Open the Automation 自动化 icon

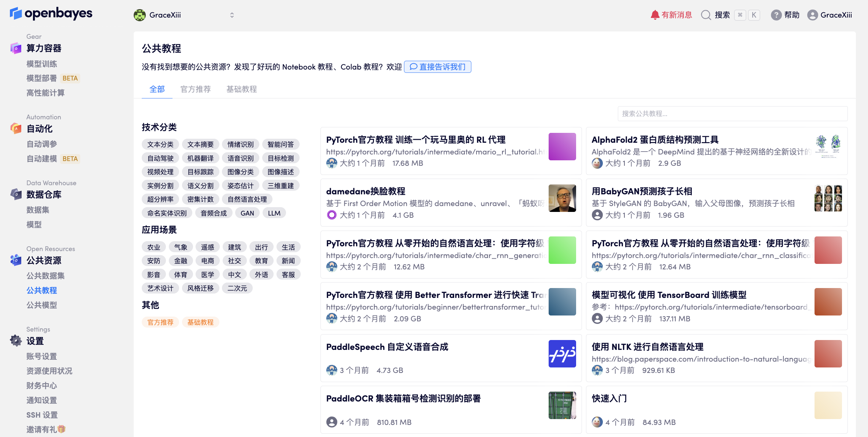pyautogui.click(x=16, y=128)
